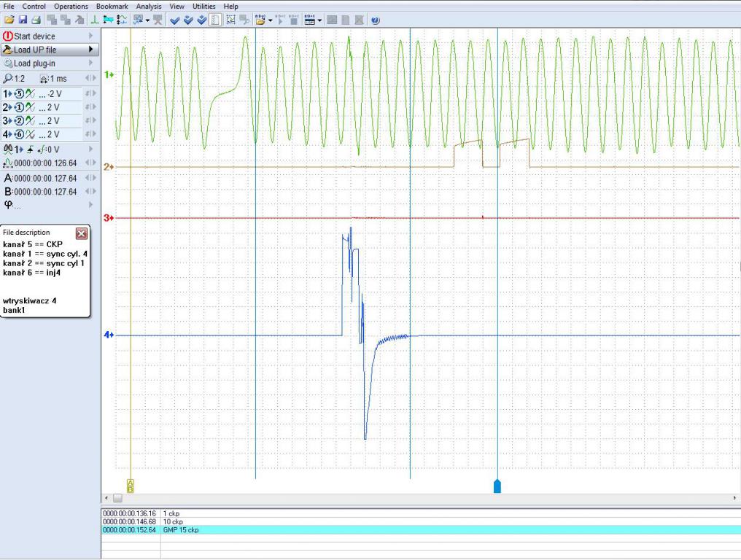
Task: Close the File description panel
Action: [x=82, y=233]
